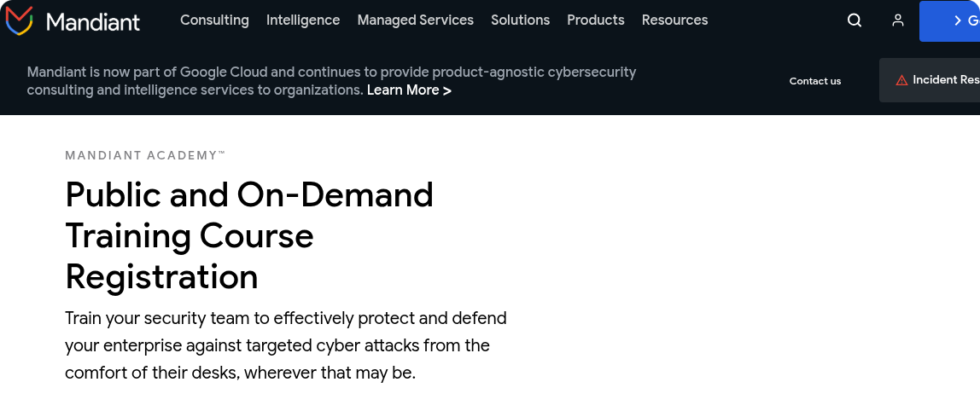Click the red warning triangle icon
This screenshot has width=980, height=411.
[x=901, y=80]
